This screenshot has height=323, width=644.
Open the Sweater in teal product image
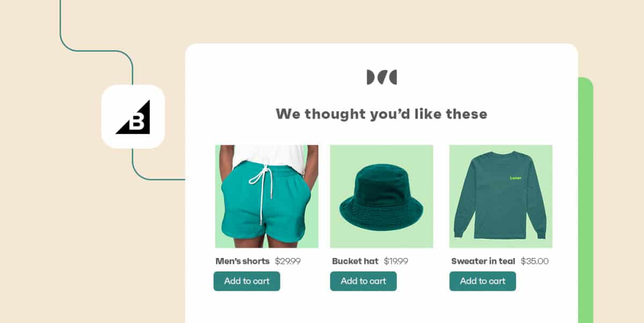coord(500,195)
